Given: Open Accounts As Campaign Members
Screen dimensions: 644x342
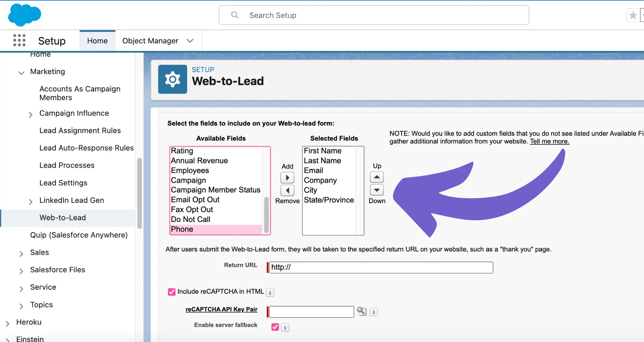Looking at the screenshot, I should point(80,93).
